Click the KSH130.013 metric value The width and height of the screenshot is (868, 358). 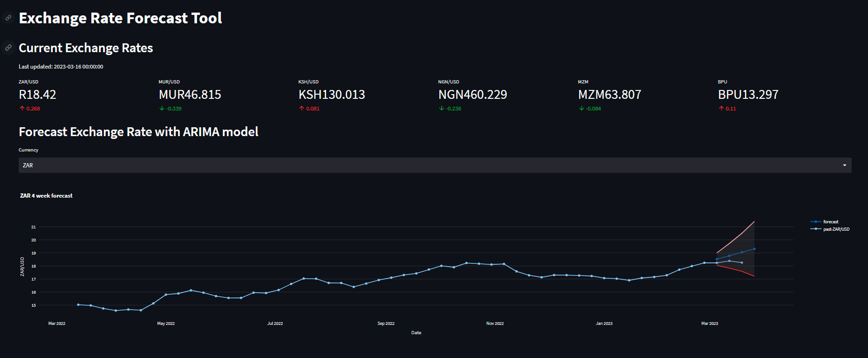pos(332,95)
